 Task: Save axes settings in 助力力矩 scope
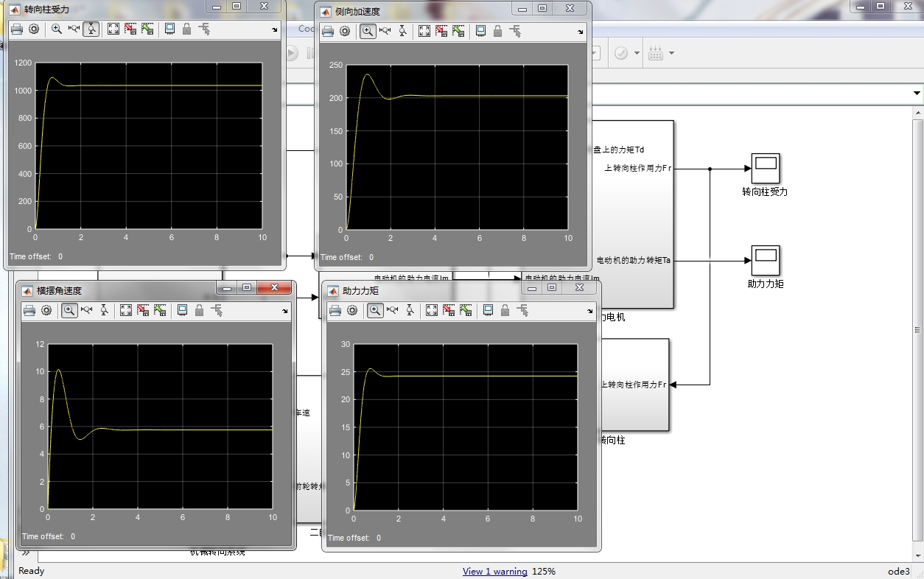(449, 310)
